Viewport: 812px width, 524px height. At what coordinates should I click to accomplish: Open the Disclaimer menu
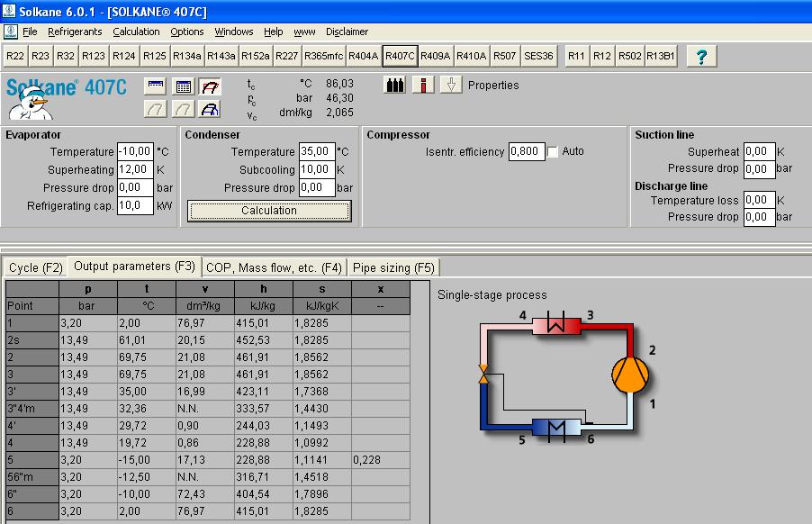347,32
